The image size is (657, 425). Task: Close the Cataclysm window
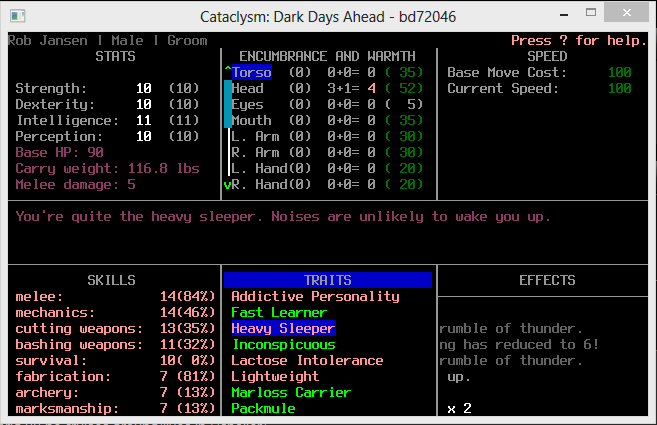(626, 13)
